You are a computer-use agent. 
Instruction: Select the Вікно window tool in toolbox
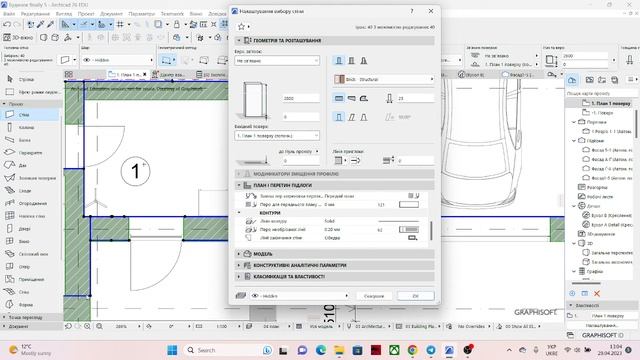point(24,241)
